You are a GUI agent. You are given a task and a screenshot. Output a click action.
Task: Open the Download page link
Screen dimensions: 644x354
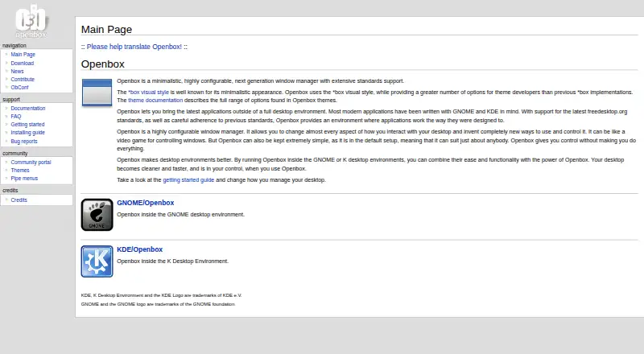pyautogui.click(x=23, y=64)
